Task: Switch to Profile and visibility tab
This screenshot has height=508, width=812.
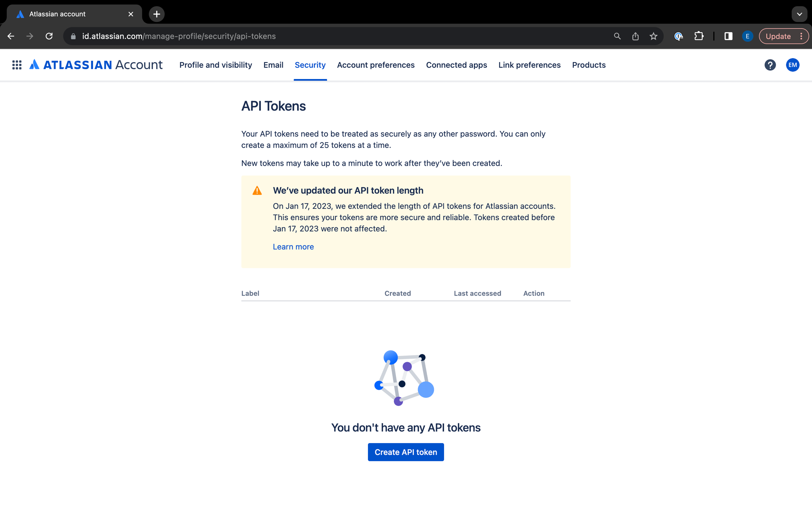Action: pyautogui.click(x=215, y=65)
